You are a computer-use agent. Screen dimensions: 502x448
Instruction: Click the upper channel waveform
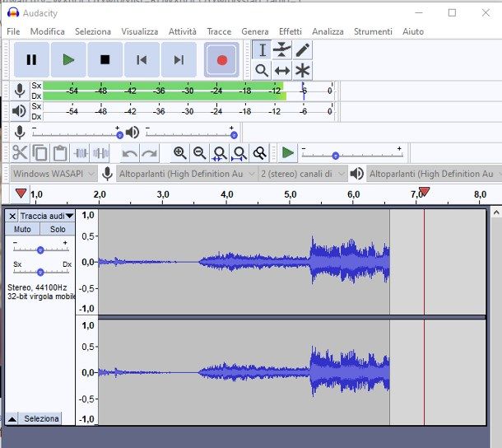point(244,262)
